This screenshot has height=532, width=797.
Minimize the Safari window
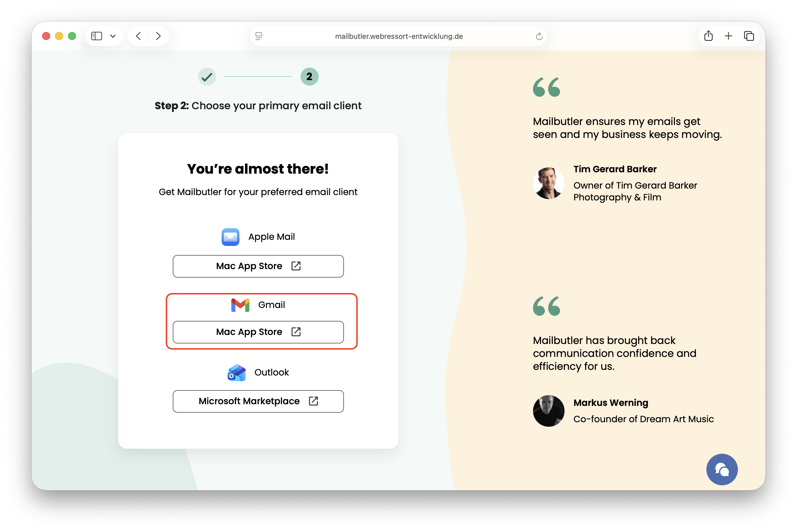click(x=59, y=36)
